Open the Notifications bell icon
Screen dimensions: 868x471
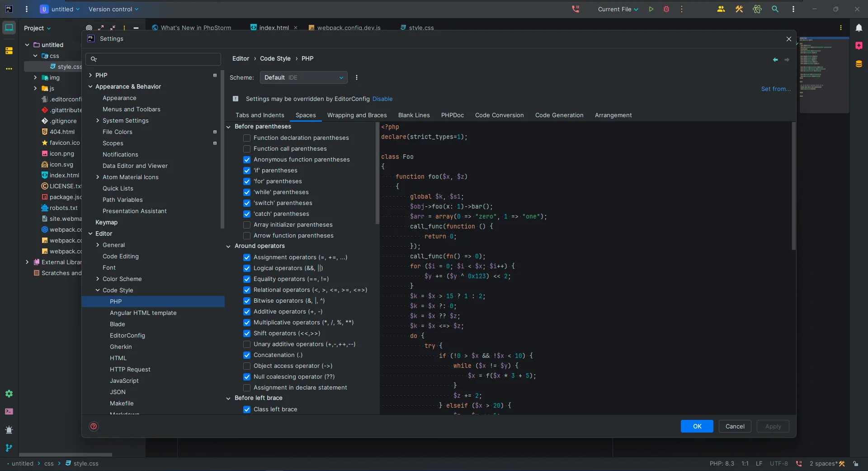pyautogui.click(x=859, y=28)
